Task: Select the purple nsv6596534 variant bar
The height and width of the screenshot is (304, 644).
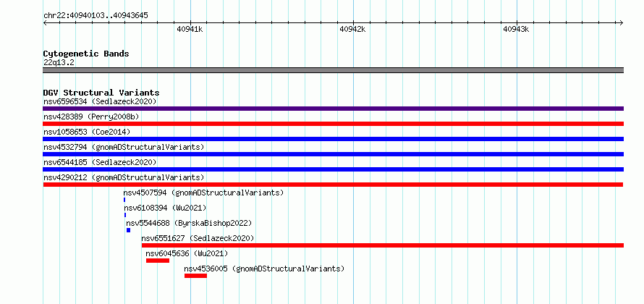Action: (x=333, y=109)
